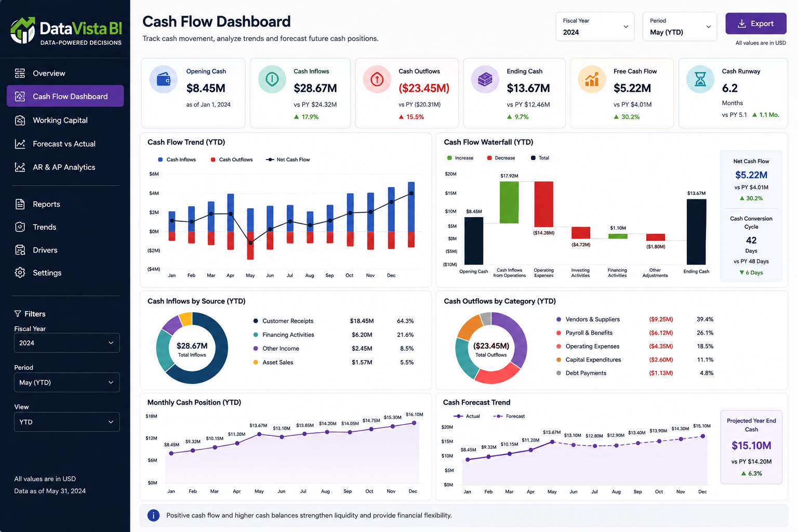
Task: Toggle Decrease legend in waterfall chart
Action: pos(501,158)
